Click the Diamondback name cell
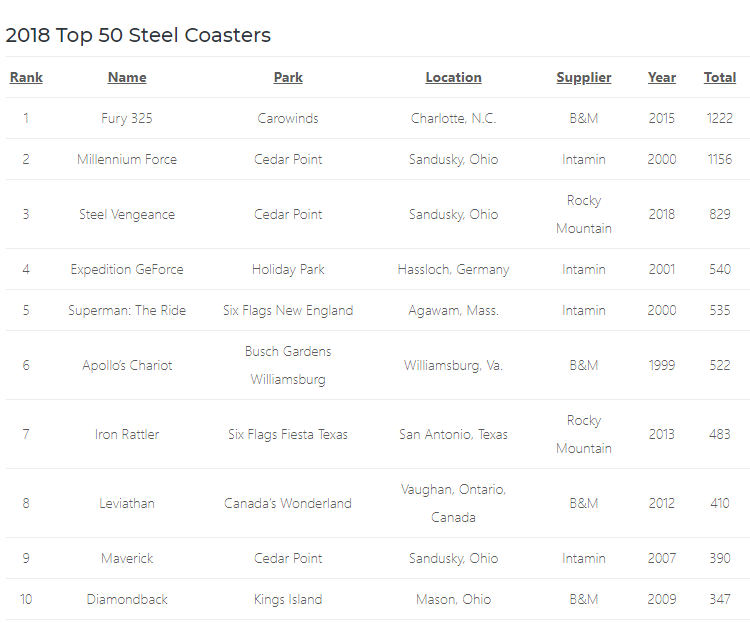 [x=127, y=600]
